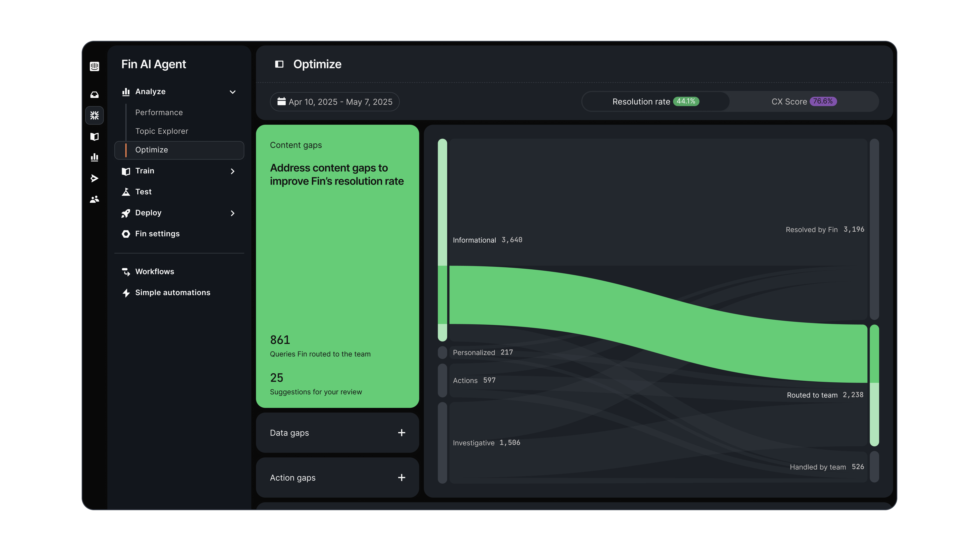The width and height of the screenshot is (980, 551).
Task: Open the Contacts people icon
Action: pos(94,199)
